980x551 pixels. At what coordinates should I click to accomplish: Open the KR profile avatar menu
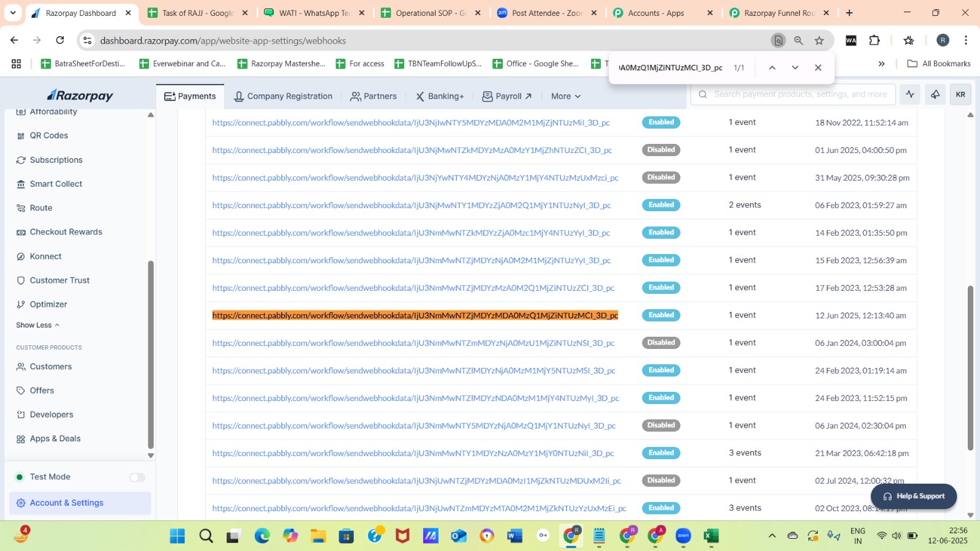click(x=960, y=94)
